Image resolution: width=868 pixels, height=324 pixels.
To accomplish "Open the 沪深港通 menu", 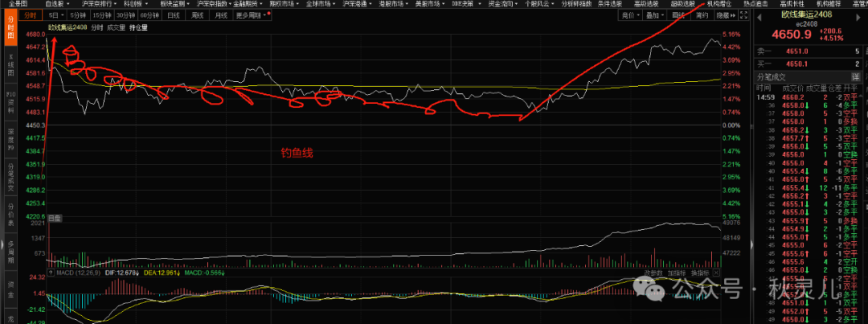I will tap(355, 3).
